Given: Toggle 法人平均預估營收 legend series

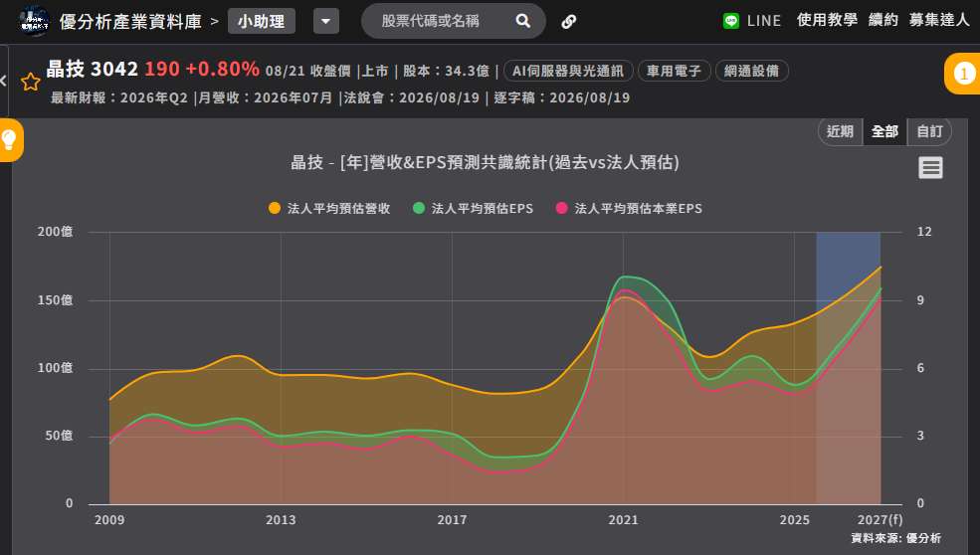Looking at the screenshot, I should pos(329,208).
